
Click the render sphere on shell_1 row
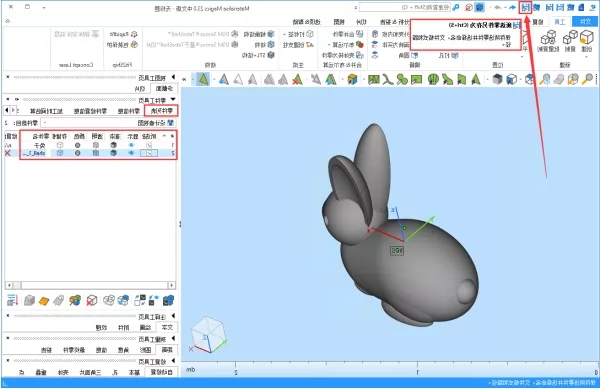click(113, 153)
